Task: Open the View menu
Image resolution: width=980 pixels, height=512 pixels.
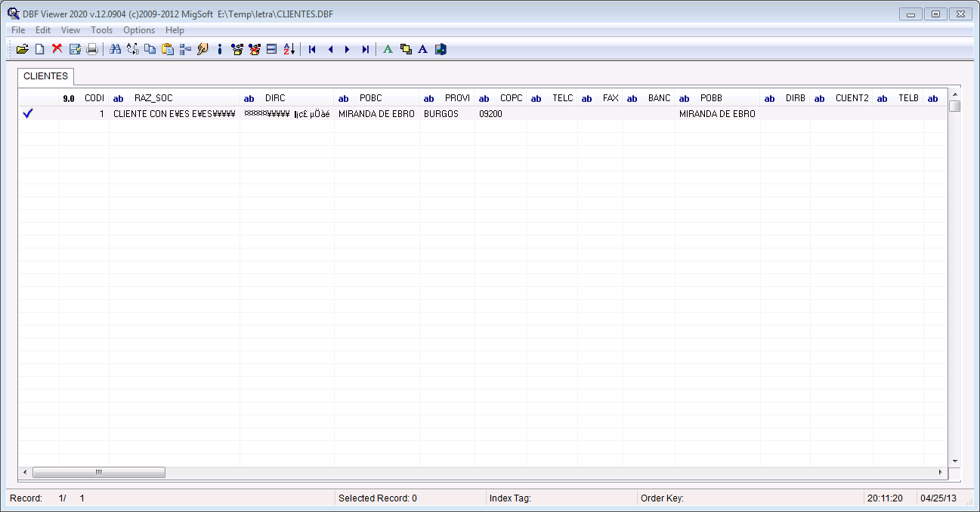Action: [70, 30]
